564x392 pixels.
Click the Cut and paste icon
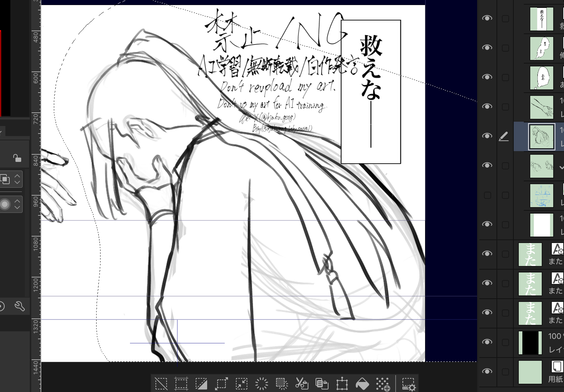pyautogui.click(x=302, y=384)
